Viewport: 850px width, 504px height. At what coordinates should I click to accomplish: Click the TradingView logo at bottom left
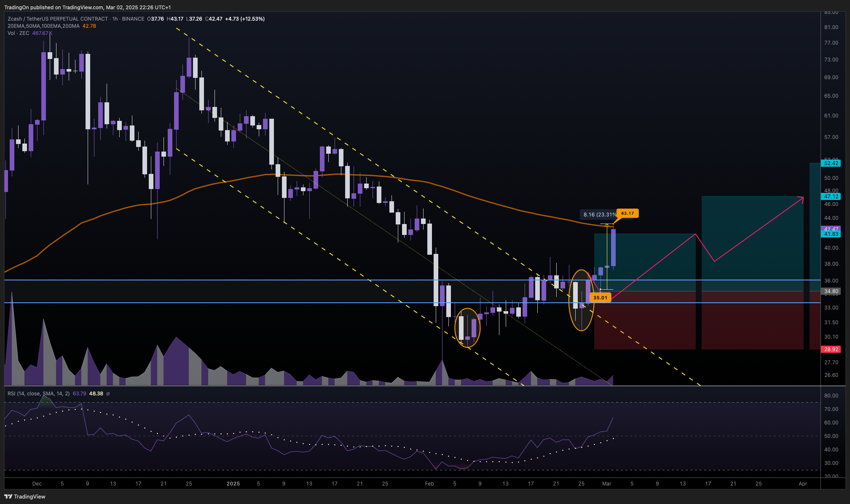[x=25, y=496]
